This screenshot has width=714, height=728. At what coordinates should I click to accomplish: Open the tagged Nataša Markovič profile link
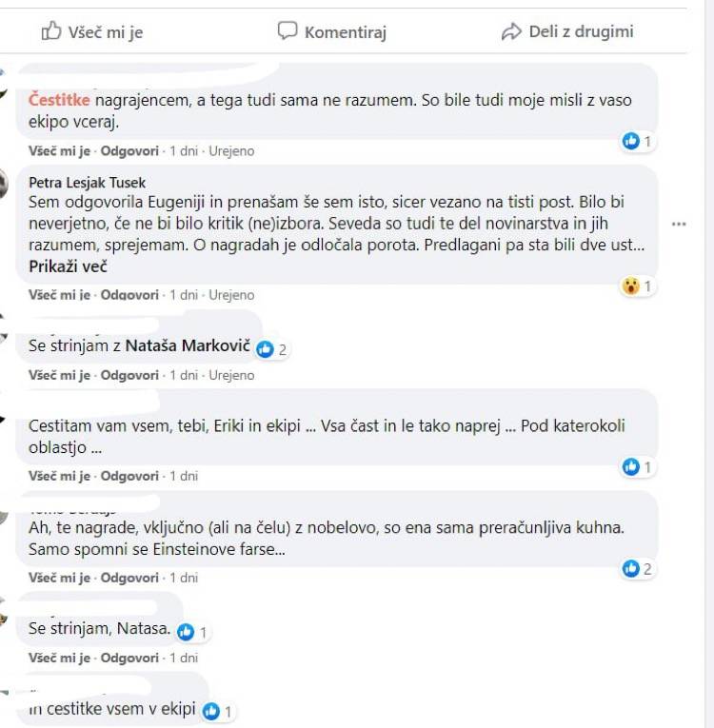click(187, 348)
